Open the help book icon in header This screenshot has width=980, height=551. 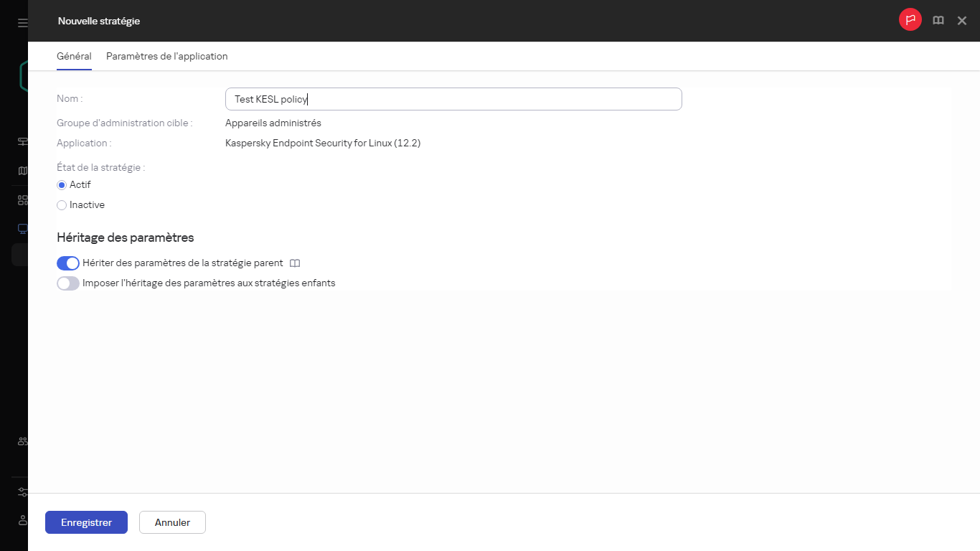[x=938, y=21]
